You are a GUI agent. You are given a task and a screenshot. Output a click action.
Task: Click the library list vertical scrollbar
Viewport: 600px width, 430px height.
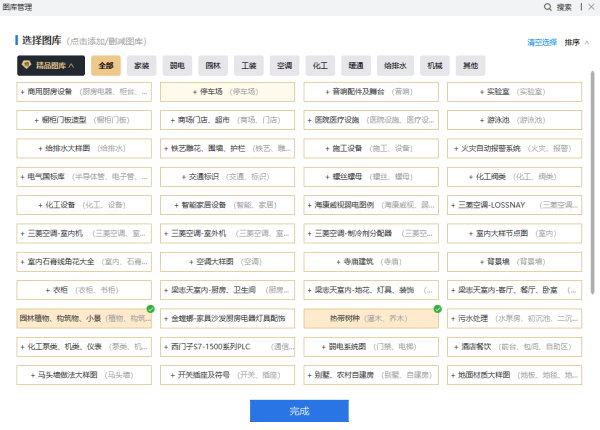click(592, 182)
